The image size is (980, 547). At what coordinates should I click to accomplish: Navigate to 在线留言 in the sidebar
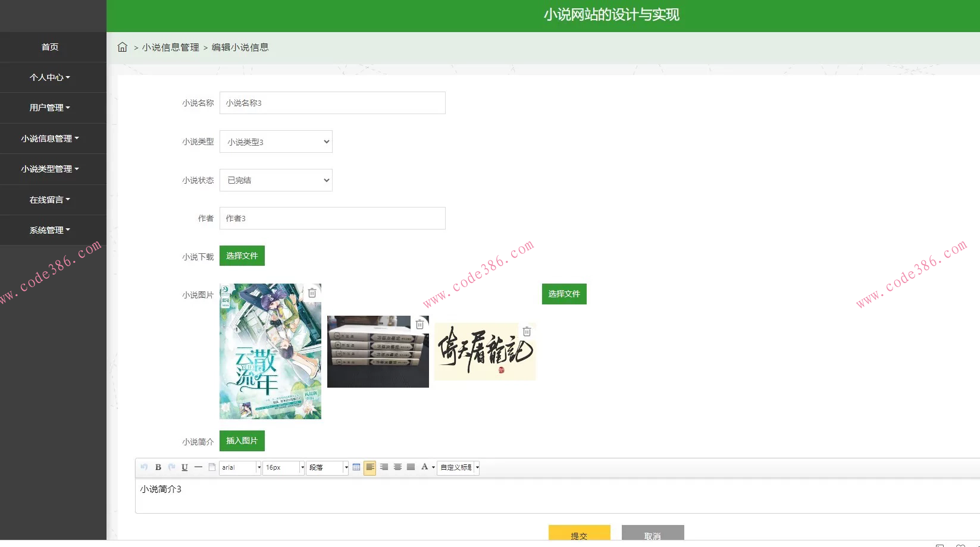tap(48, 199)
